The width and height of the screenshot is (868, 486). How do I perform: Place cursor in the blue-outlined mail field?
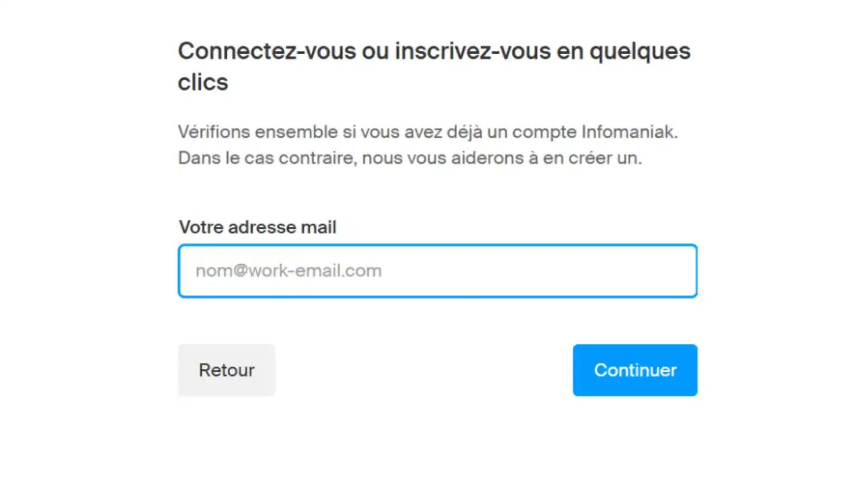[437, 271]
